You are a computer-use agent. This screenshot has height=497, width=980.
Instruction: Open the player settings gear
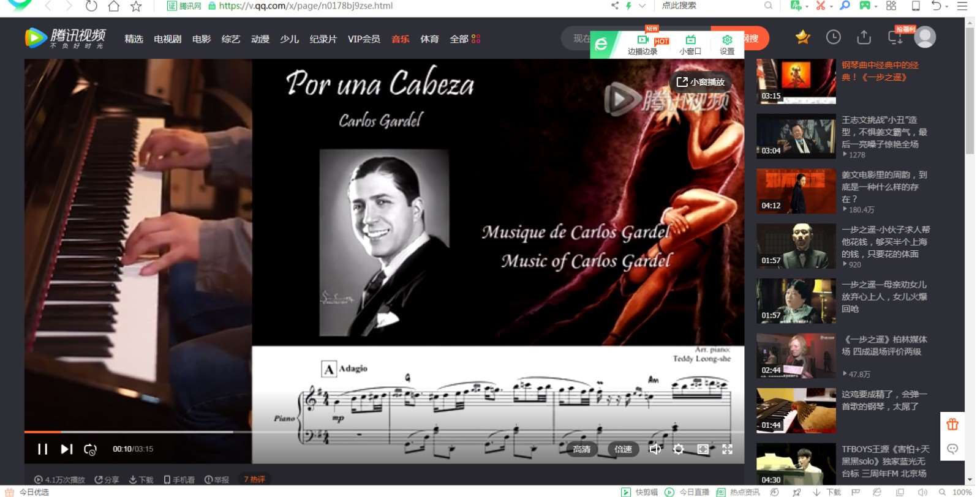678,449
